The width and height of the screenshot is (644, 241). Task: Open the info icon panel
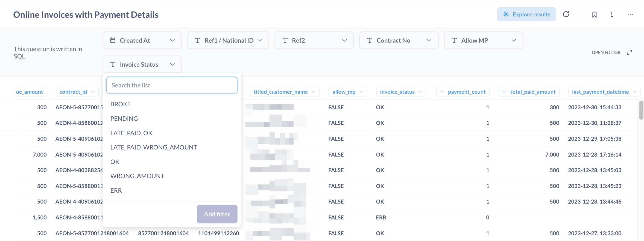pos(612,14)
